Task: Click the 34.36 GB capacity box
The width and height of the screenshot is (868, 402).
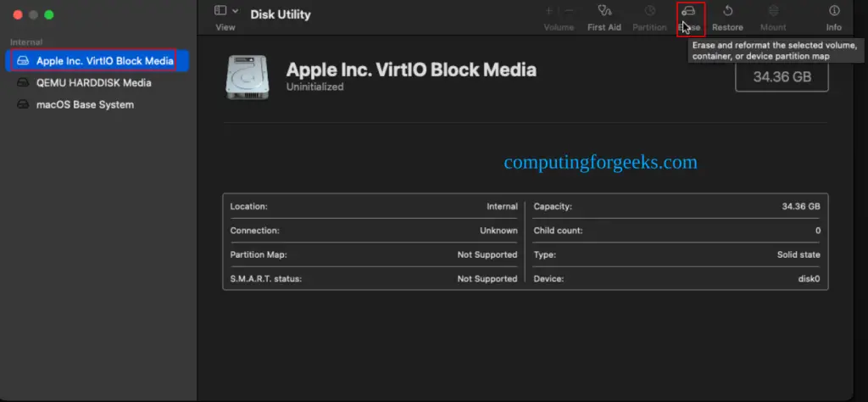Action: (782, 75)
